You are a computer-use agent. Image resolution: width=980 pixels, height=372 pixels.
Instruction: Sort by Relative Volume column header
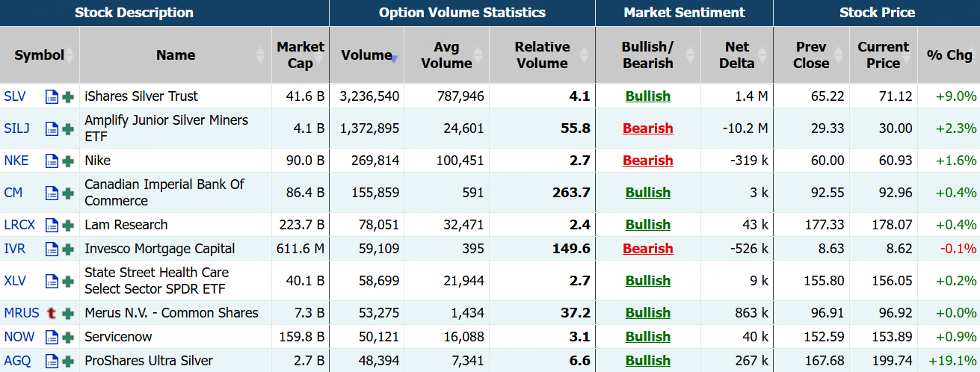pos(543,55)
